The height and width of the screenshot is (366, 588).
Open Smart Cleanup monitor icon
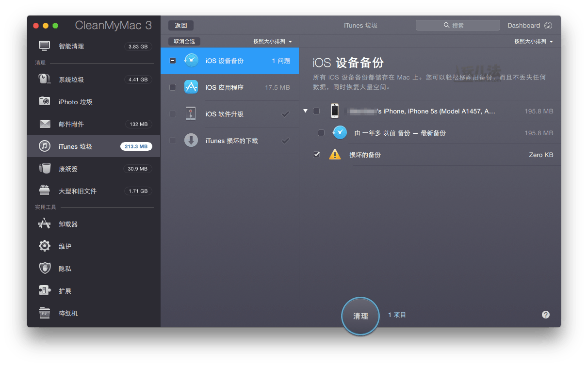45,46
